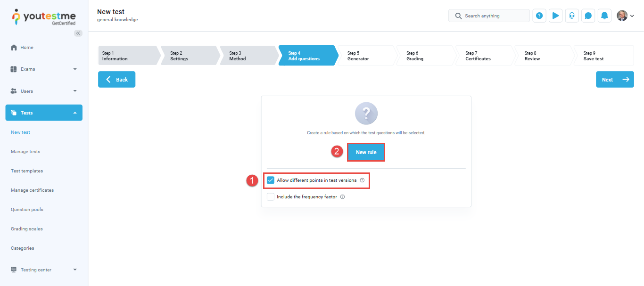Click the info icon beside frequency factor
The image size is (644, 286).
pyautogui.click(x=342, y=197)
